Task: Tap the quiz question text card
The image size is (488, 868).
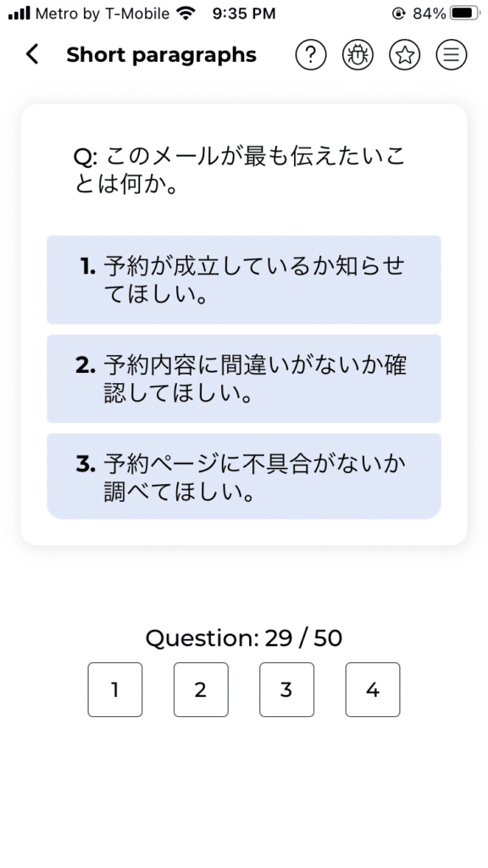Action: pos(244,168)
